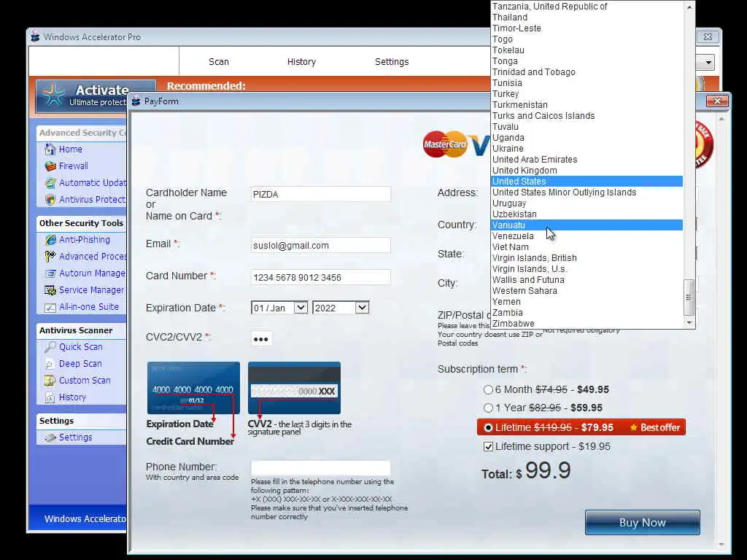Click the Advanced Process icon
This screenshot has width=747, height=560.
(x=50, y=256)
